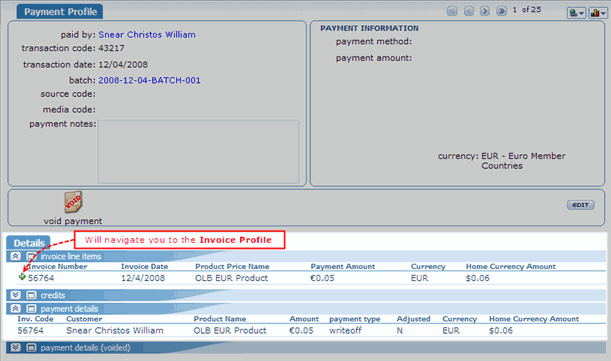611x361 pixels.
Task: Click the Invoice Date column header
Action: pos(144,267)
